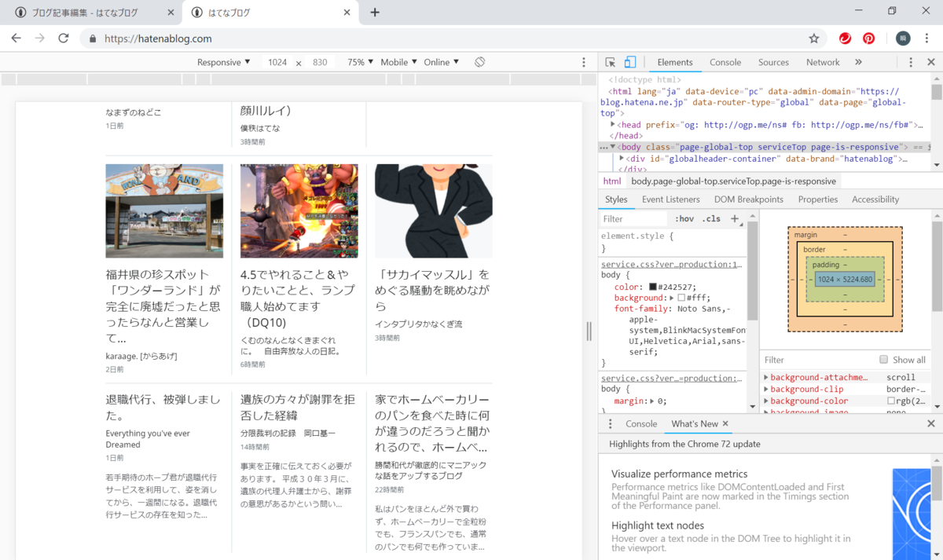Switch to the ブログ記事編集 browser tab
Image resolution: width=943 pixels, height=560 pixels.
point(90,13)
